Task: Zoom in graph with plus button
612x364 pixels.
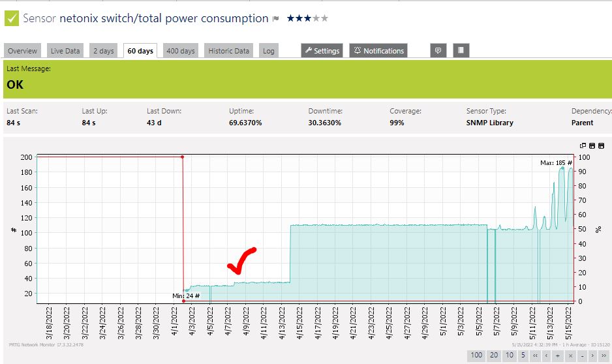Action: pos(557,356)
